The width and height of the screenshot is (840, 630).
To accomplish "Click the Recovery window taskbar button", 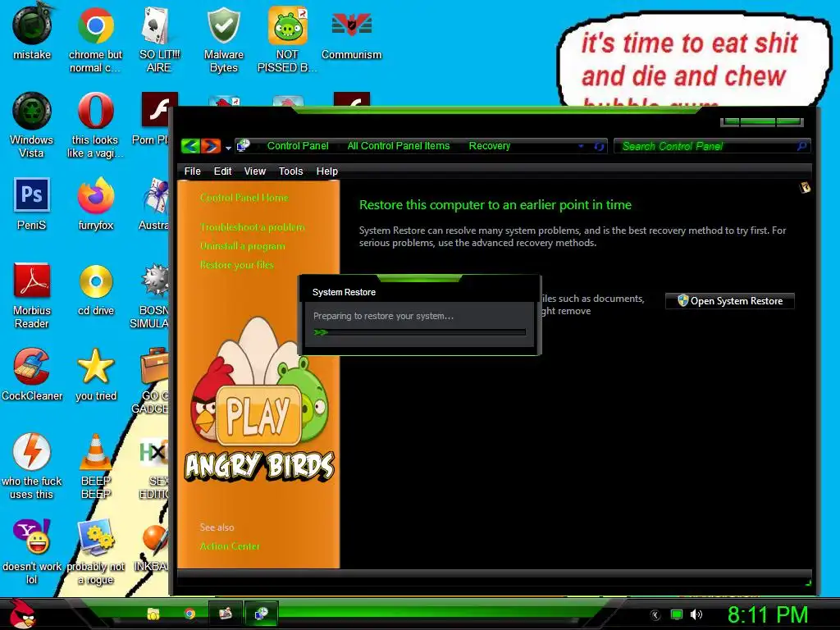I will click(261, 614).
